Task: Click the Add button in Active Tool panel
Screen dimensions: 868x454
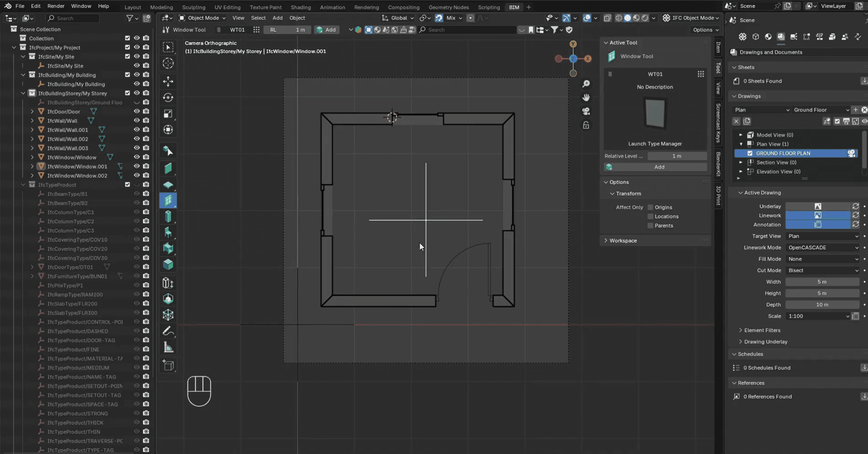Action: [x=659, y=167]
